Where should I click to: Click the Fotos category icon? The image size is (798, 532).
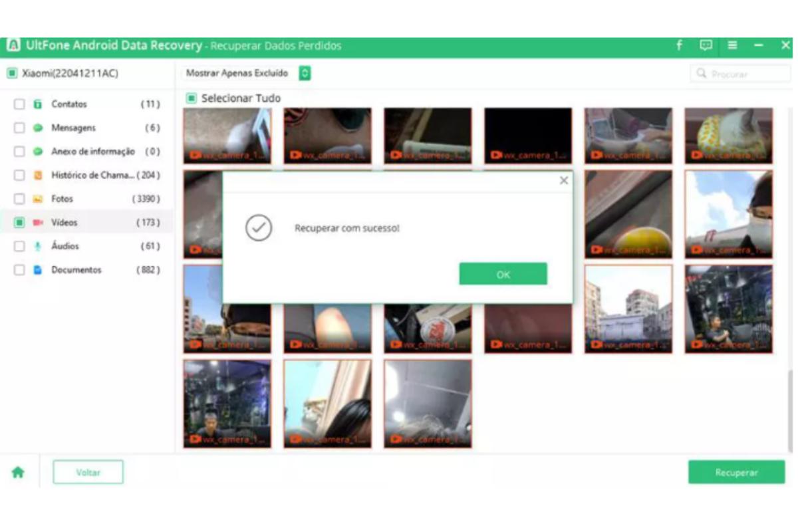[x=38, y=199]
